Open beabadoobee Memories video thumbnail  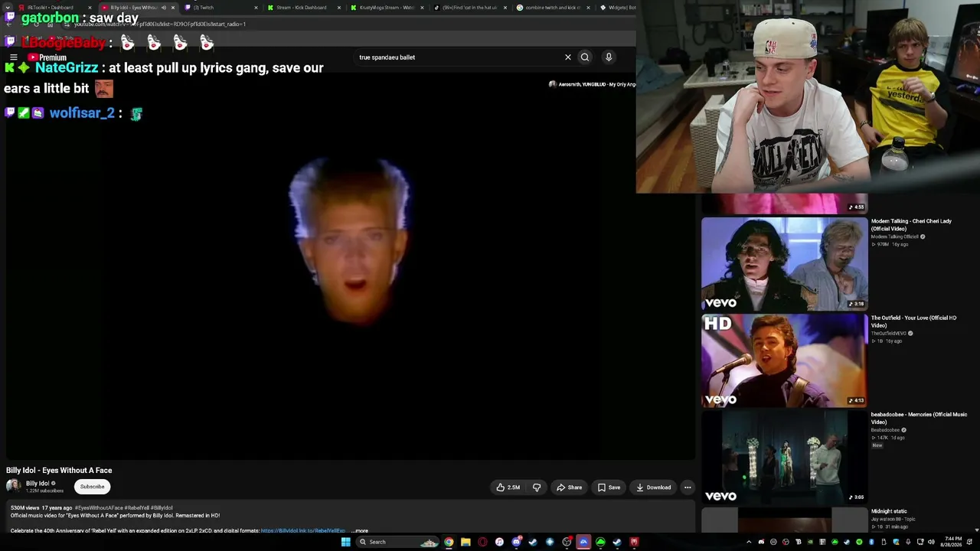tap(785, 458)
